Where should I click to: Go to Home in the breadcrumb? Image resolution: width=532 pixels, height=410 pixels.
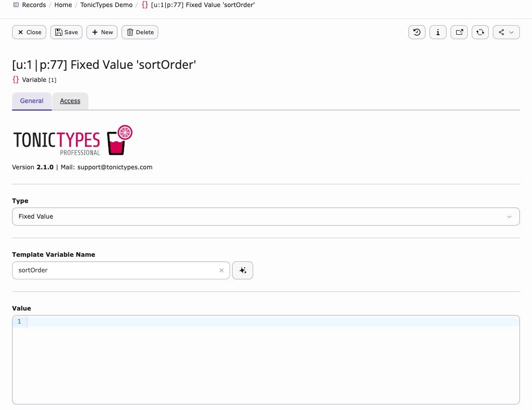pos(63,5)
